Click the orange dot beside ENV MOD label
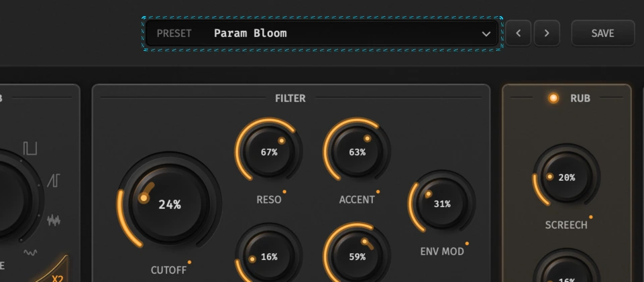The height and width of the screenshot is (282, 644). point(467,243)
